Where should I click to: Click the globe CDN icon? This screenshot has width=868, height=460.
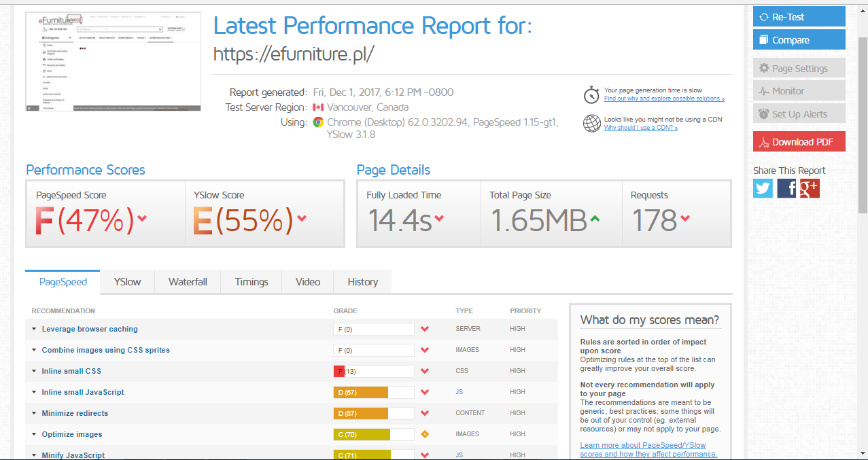point(592,123)
